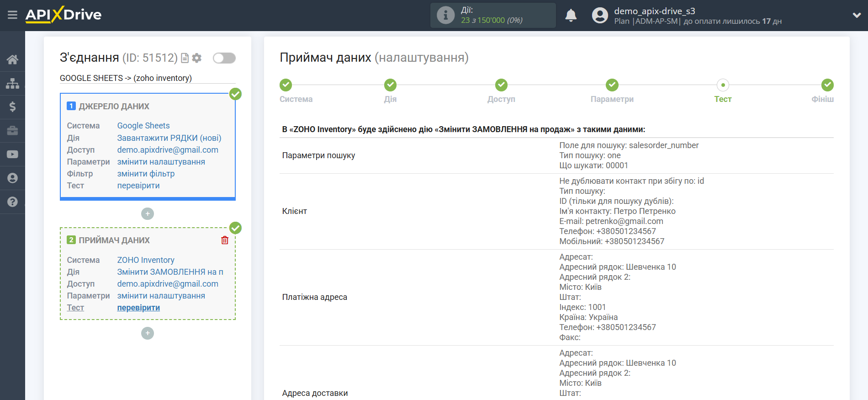Click the actions info icon
Screen dimensions: 868x400
click(445, 15)
